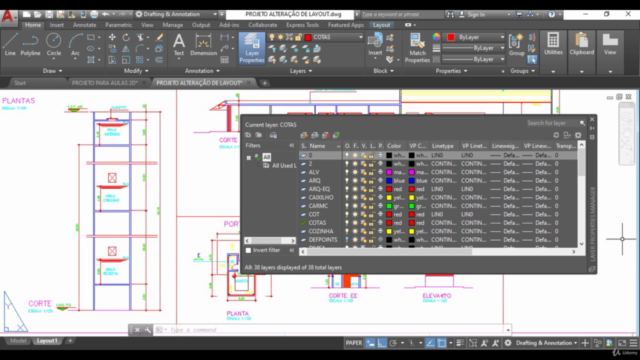Select the Polyline tool
This screenshot has width=640, height=360.
pos(30,45)
